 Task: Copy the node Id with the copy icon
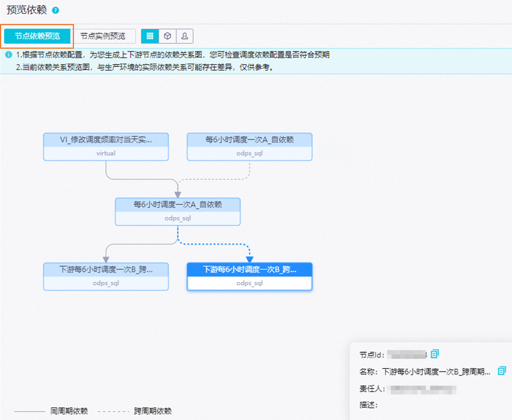pyautogui.click(x=435, y=354)
